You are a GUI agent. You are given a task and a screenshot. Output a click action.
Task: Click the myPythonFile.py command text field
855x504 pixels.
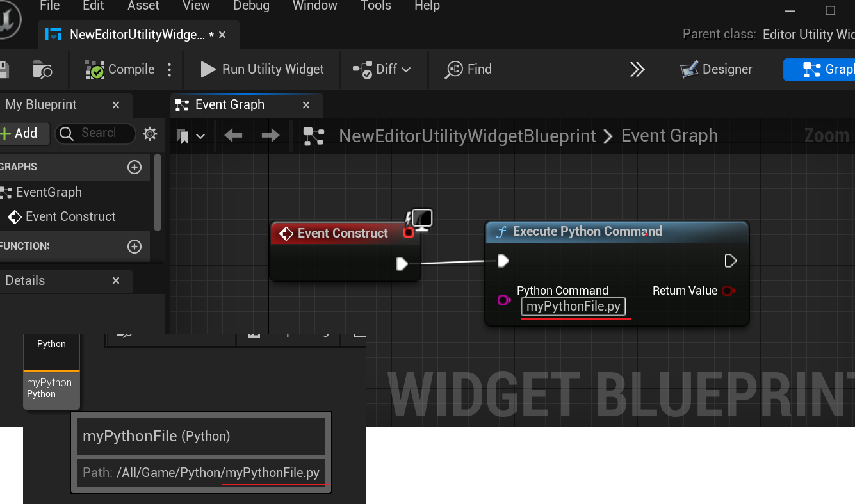point(573,306)
